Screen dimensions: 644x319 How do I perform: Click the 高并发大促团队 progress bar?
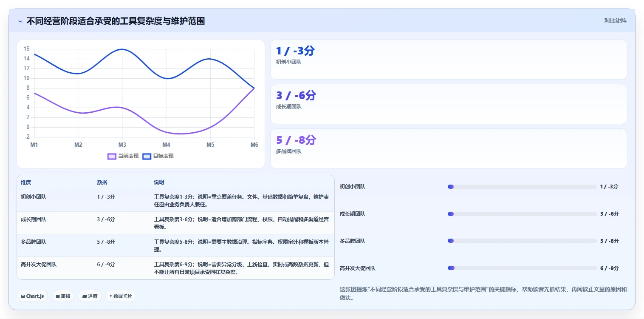pos(522,268)
